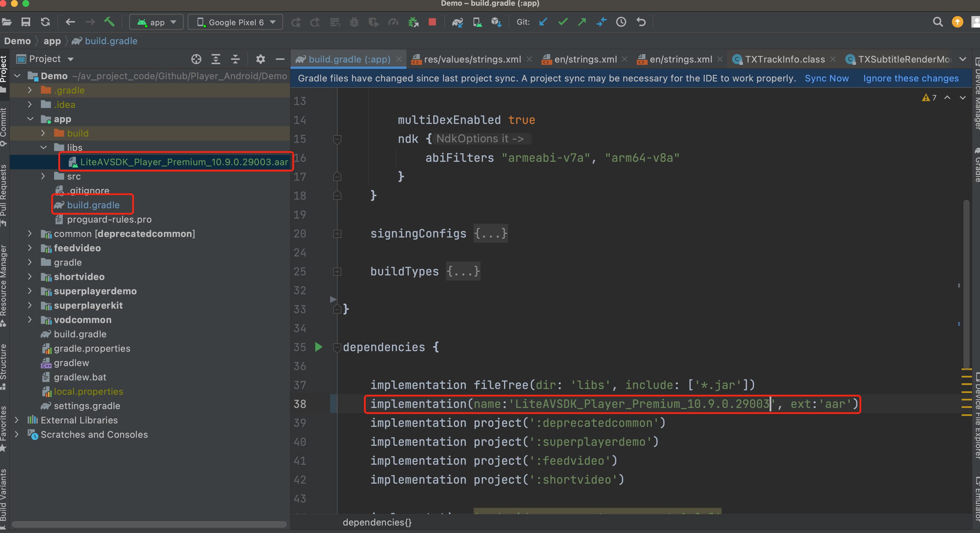Click the Select Opened File target icon

tap(196, 59)
